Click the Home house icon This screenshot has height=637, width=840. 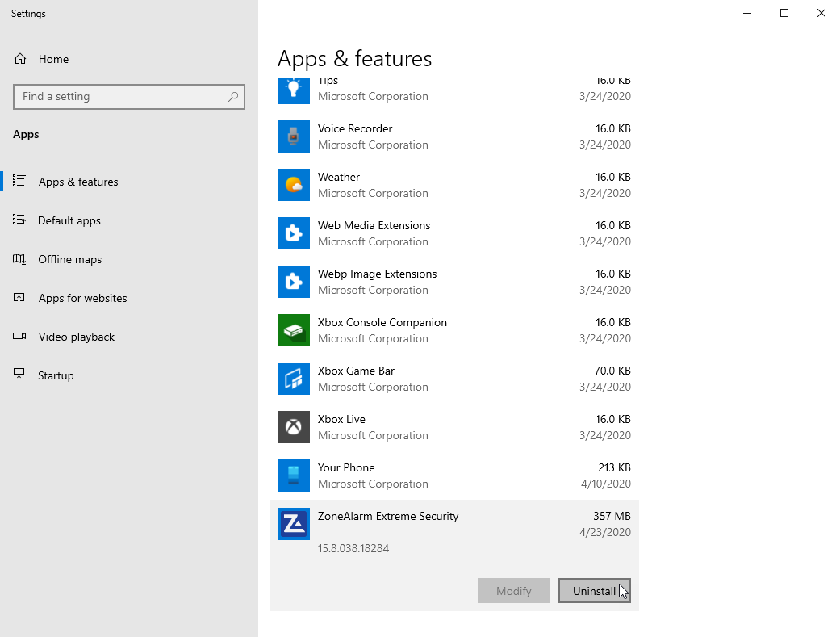point(20,59)
